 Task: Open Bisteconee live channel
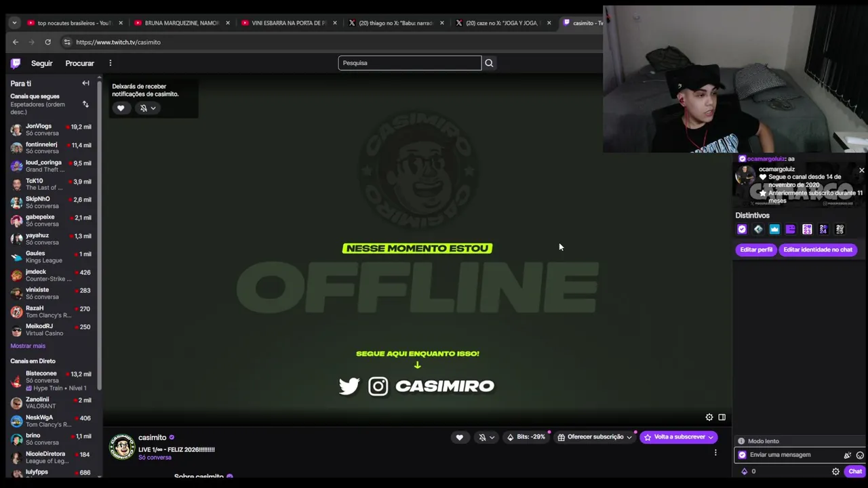click(x=51, y=380)
